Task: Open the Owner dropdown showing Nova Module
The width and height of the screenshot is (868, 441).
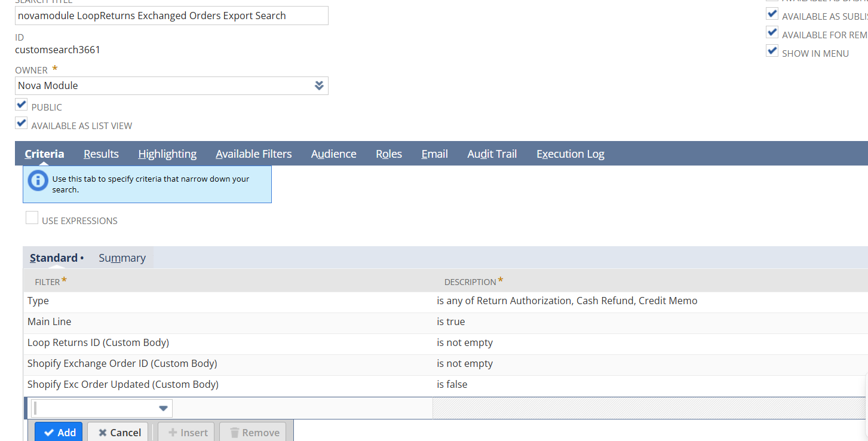Action: click(171, 85)
